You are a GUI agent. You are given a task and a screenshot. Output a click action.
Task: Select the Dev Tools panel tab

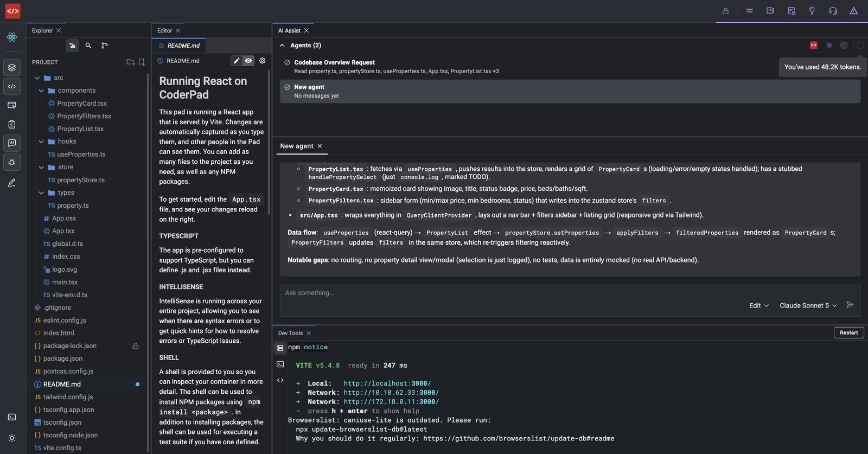click(290, 333)
